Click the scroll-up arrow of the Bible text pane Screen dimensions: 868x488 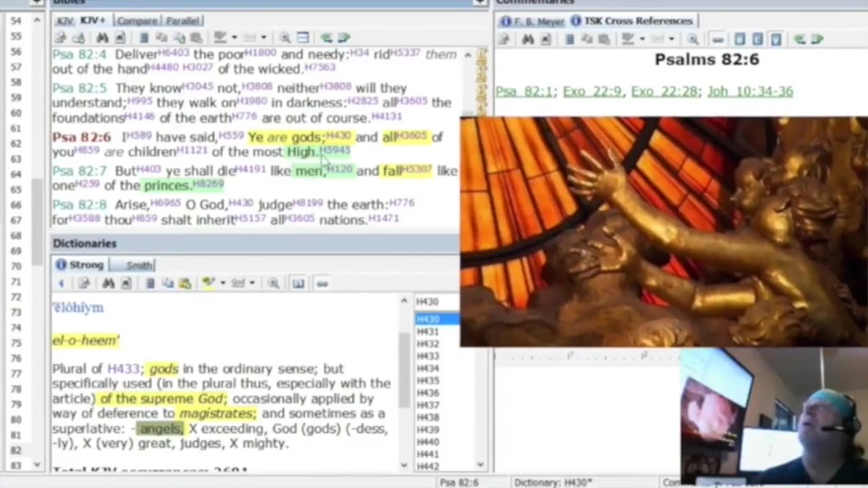coord(467,55)
